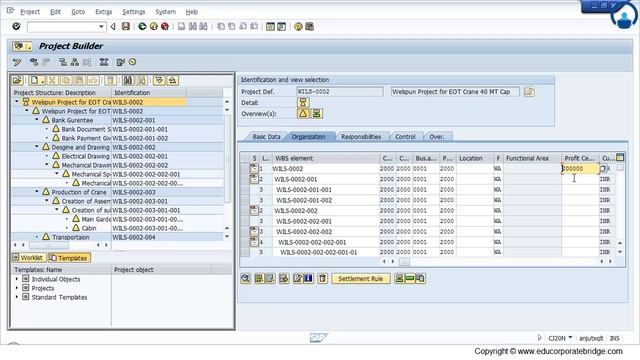Click the edit long text icon beside description

pos(529,91)
